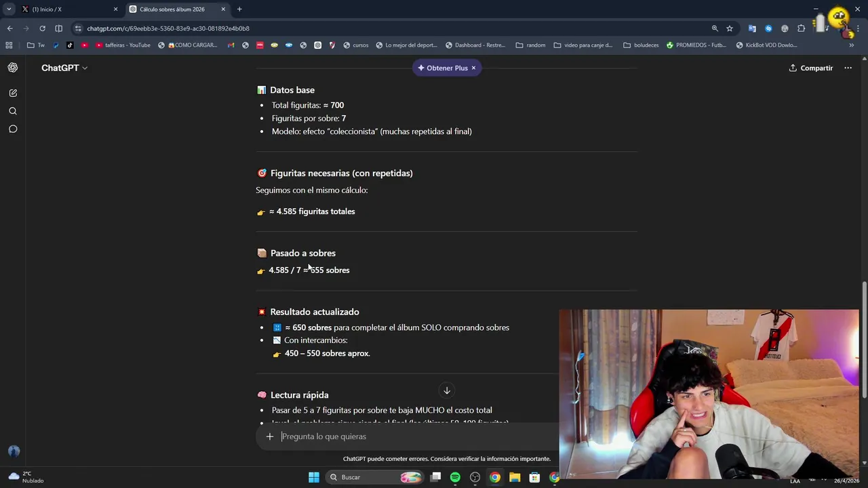The image size is (868, 488).
Task: Open the KickBot VOD Downlo... bookmark
Action: tap(766, 45)
